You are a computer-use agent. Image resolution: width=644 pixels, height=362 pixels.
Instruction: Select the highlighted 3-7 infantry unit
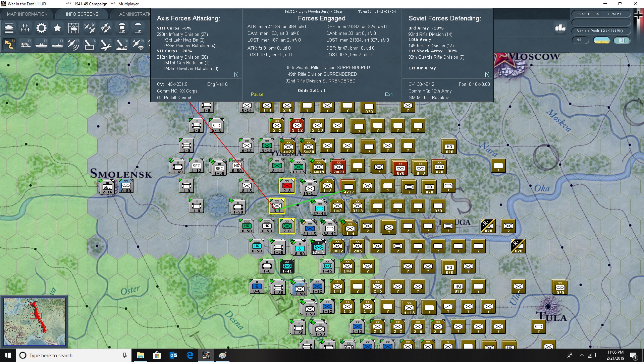pos(277,206)
